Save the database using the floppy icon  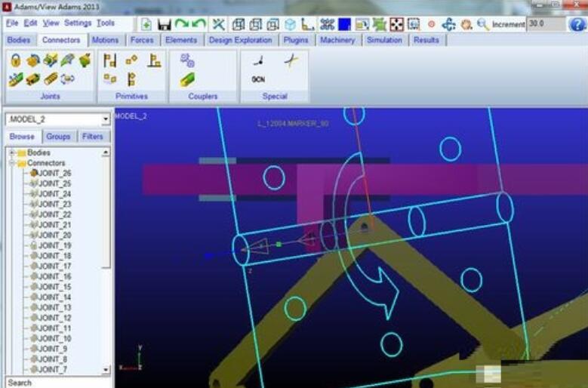click(165, 25)
